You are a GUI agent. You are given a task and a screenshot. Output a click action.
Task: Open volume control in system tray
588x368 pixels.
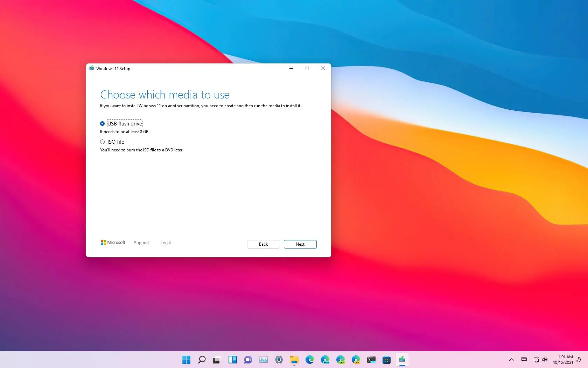(544, 360)
